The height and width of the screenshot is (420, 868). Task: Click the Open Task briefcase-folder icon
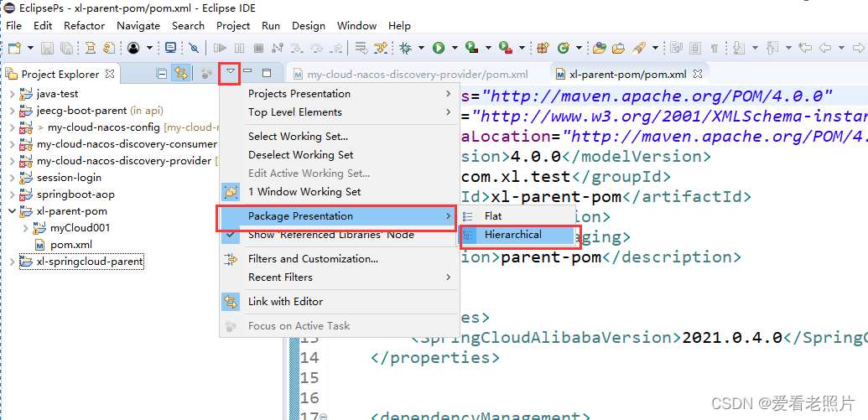pos(618,48)
